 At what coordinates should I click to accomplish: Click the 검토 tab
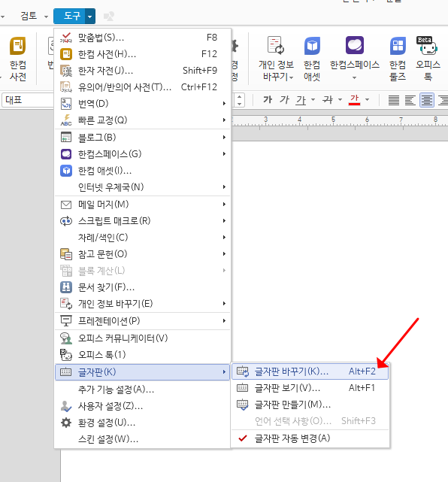(x=29, y=16)
